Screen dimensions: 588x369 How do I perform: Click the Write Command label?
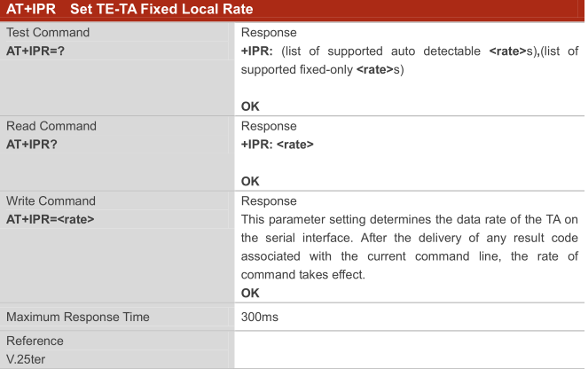(51, 200)
